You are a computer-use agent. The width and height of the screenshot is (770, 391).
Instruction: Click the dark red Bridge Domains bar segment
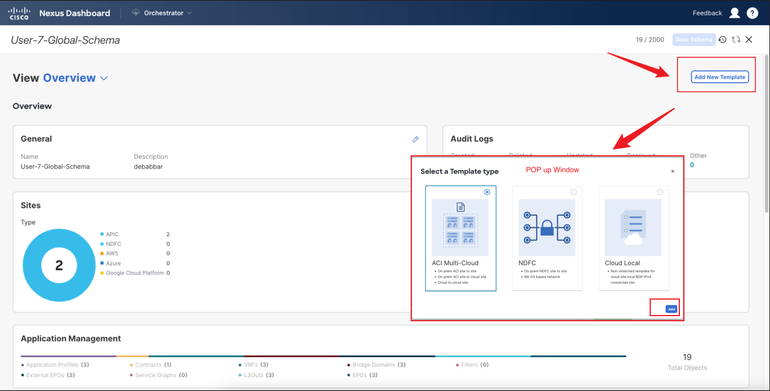click(x=292, y=356)
